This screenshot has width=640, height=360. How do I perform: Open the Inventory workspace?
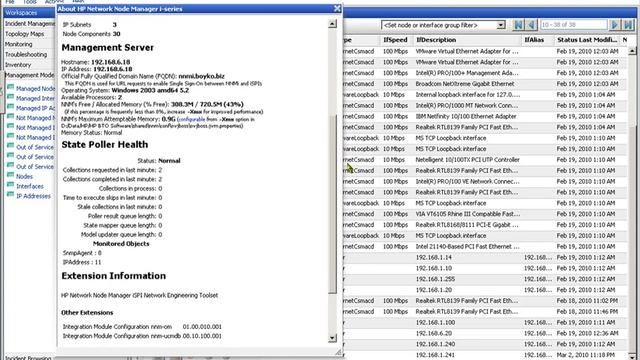point(18,65)
